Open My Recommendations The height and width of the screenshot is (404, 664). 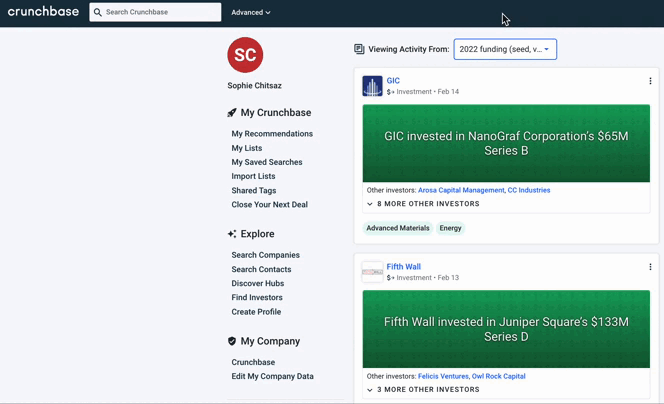click(x=272, y=134)
